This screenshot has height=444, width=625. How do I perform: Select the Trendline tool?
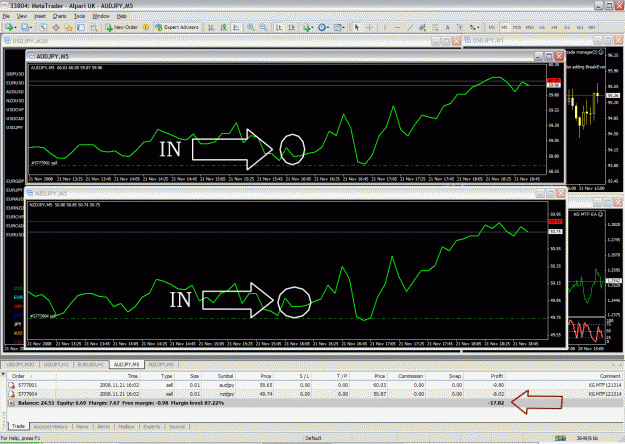coord(410,27)
